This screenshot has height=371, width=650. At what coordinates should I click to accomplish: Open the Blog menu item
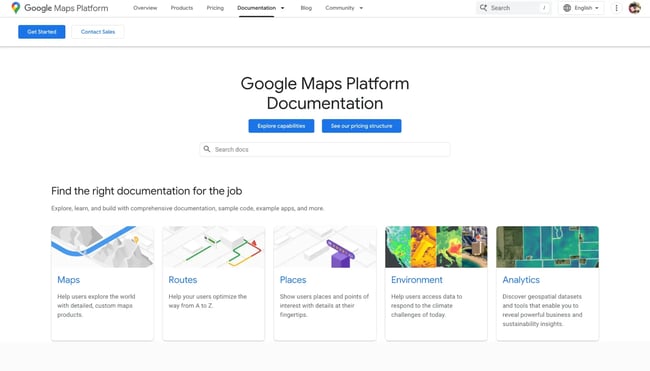[306, 8]
